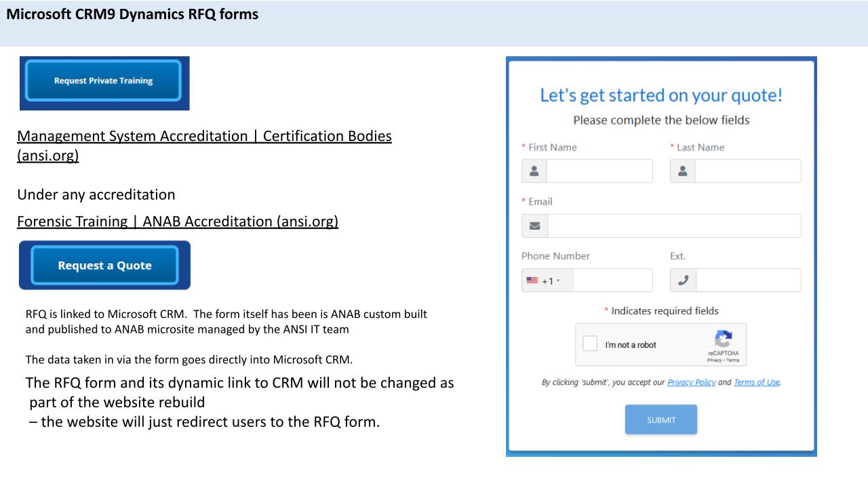This screenshot has width=868, height=488.
Task: Open Forensic Training ANAB Accreditation link
Action: pyautogui.click(x=178, y=221)
